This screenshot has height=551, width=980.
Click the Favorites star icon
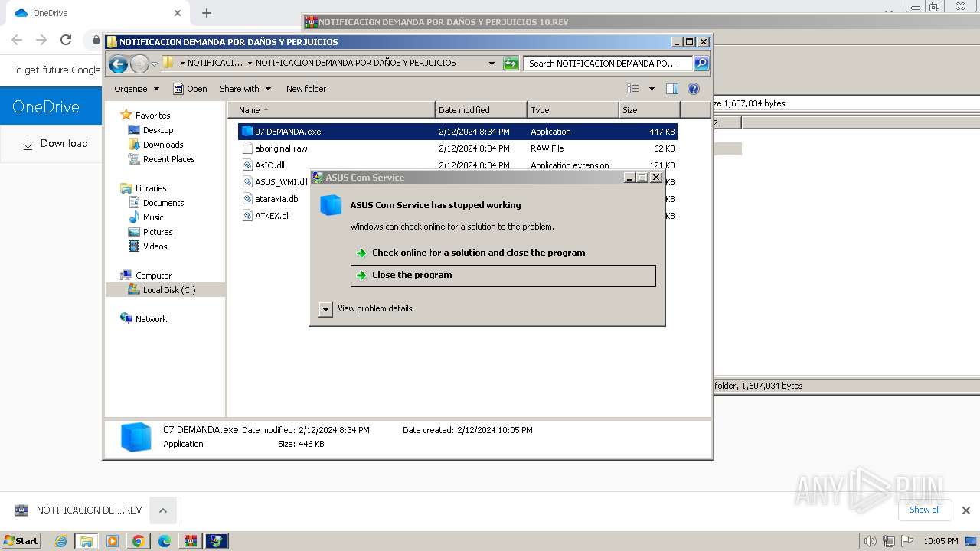point(126,115)
